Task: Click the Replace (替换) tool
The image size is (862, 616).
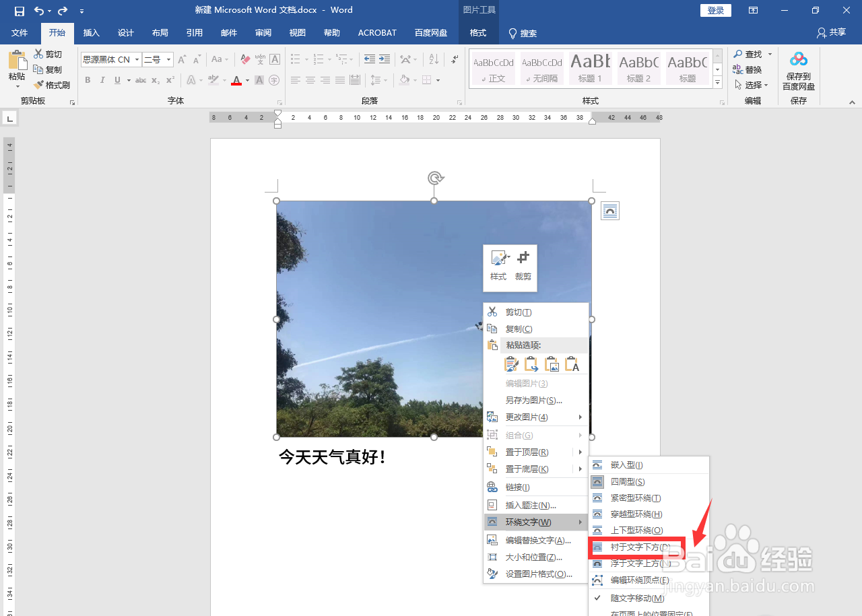Action: (748, 69)
